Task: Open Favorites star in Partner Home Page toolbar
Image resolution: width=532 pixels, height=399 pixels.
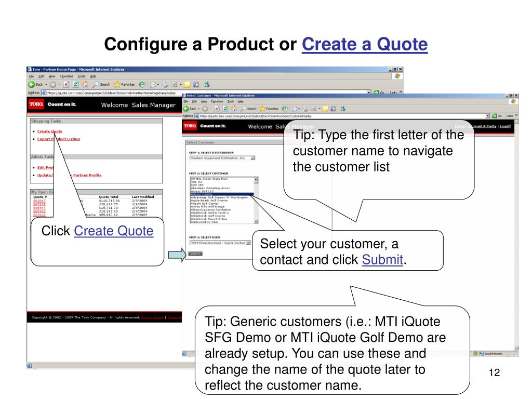Action: tap(124, 85)
